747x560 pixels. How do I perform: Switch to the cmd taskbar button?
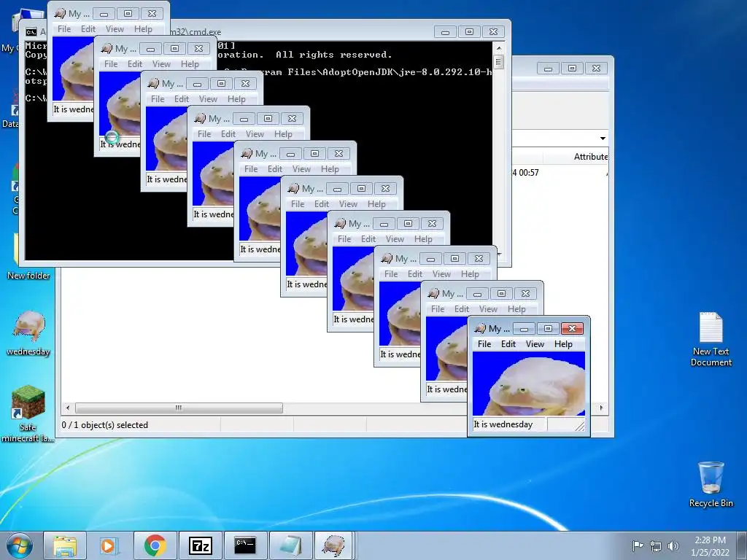(245, 545)
